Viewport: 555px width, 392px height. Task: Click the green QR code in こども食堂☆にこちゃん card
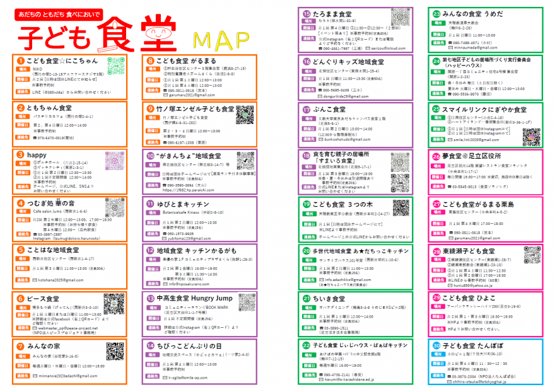pyautogui.click(x=116, y=66)
